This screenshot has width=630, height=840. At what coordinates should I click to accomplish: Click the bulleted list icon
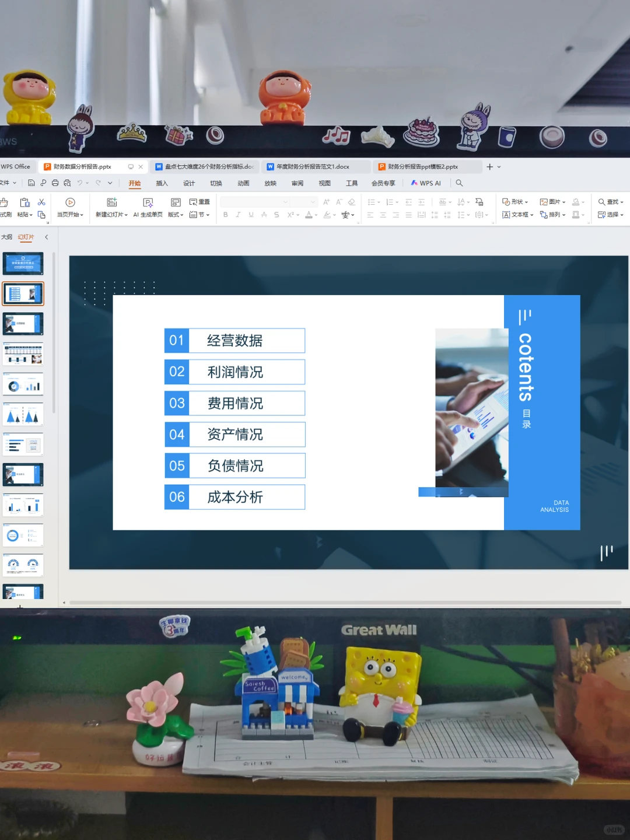point(371,202)
